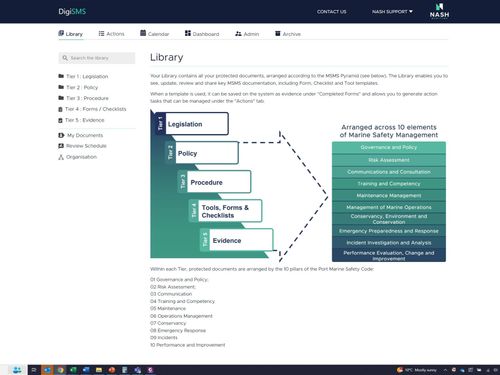Open the Organisation link
500x375 pixels.
pyautogui.click(x=78, y=157)
